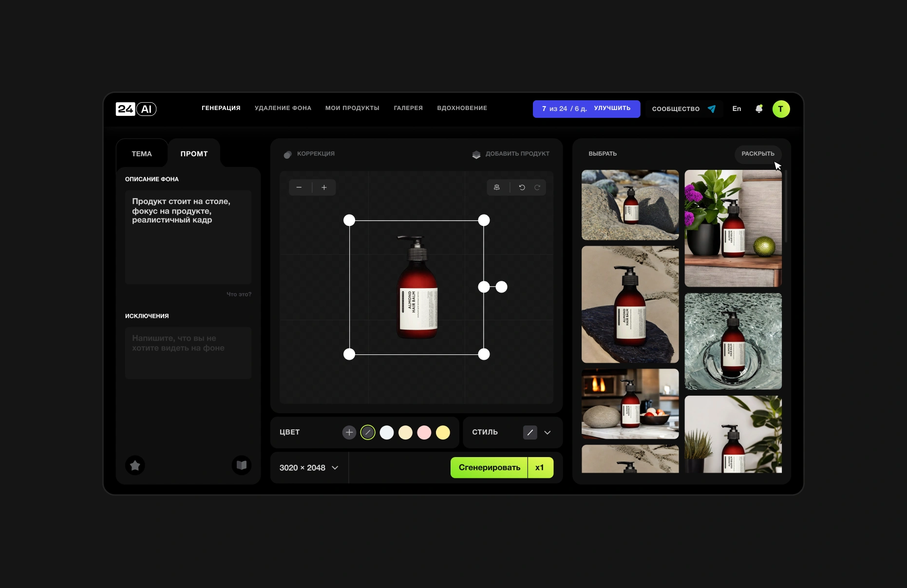
Task: Open the Галерея menu item
Action: click(x=408, y=108)
